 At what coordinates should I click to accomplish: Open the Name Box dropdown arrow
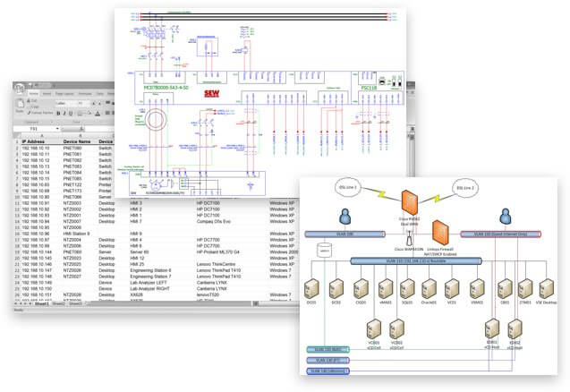(57, 129)
